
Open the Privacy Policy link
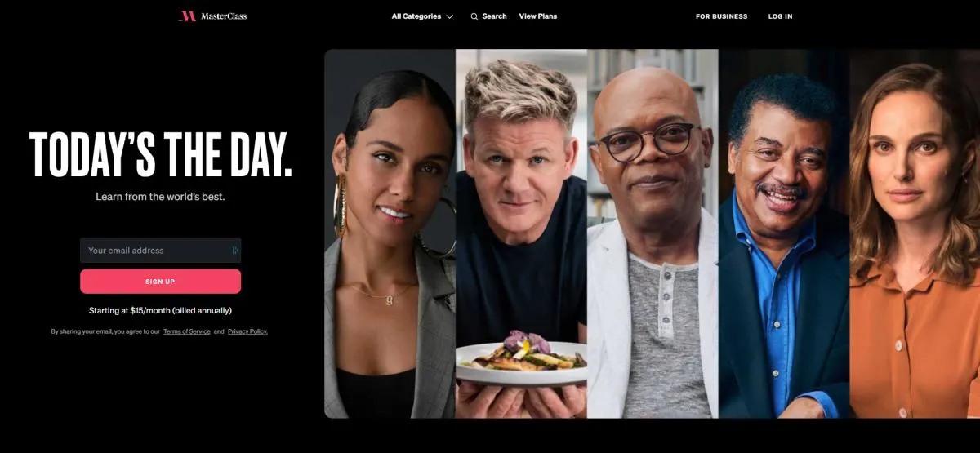247,331
